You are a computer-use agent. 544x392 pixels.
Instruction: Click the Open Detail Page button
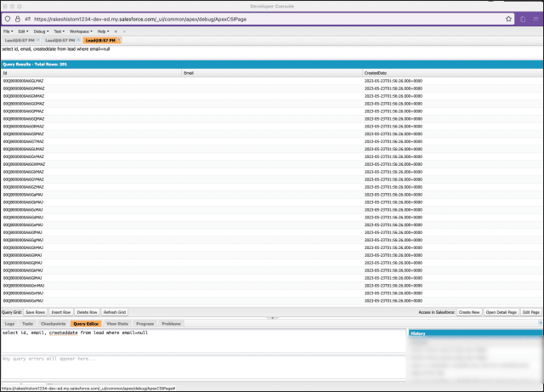(x=501, y=312)
